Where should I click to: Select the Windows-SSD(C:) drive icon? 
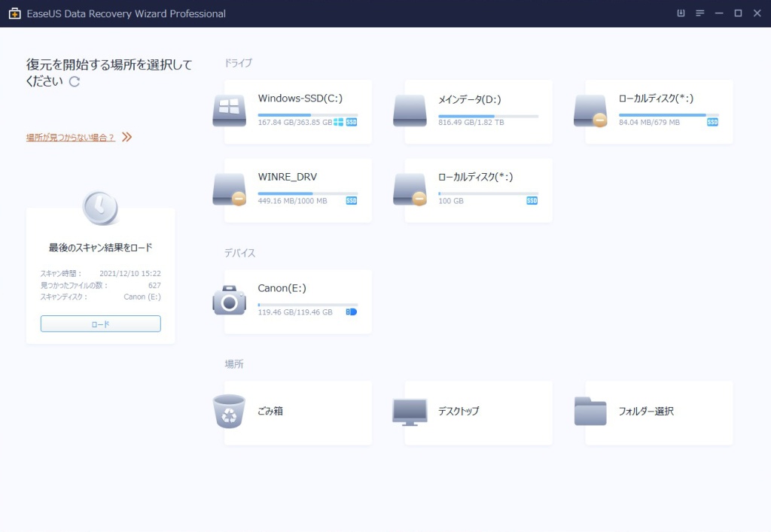coord(229,111)
